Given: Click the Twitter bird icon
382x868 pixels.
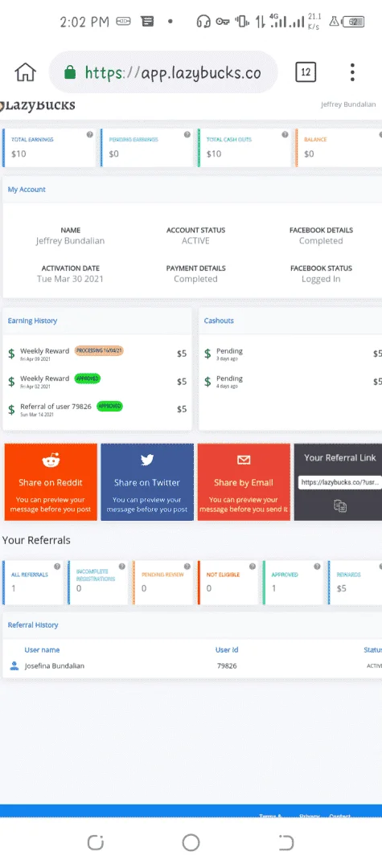Looking at the screenshot, I should (x=146, y=460).
